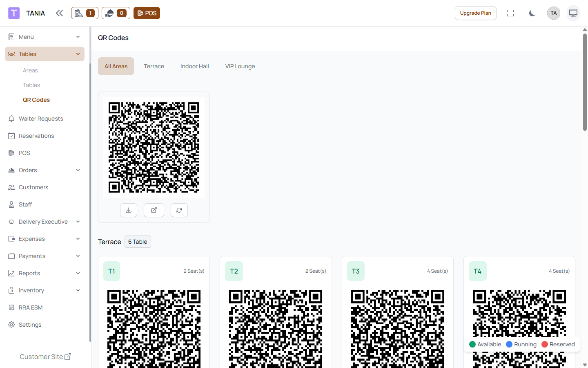Open the Customer Site link
588x368 pixels.
[x=45, y=357]
